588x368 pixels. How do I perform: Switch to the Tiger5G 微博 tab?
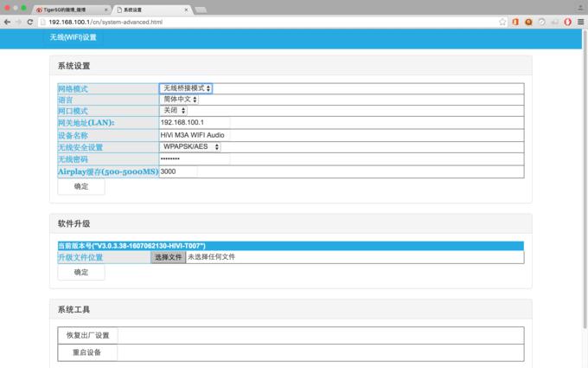tap(72, 9)
